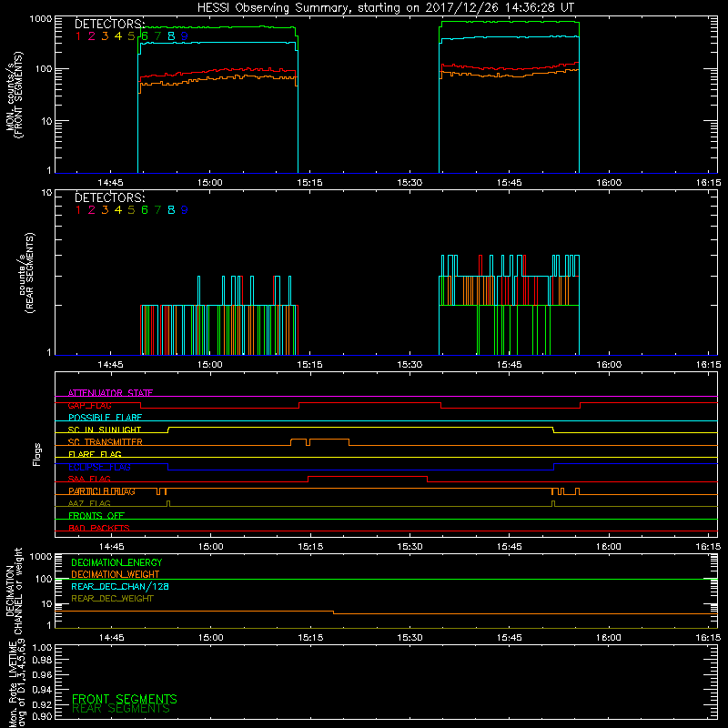Click the 15:30 time label under the rear segments plot

[x=409, y=365]
